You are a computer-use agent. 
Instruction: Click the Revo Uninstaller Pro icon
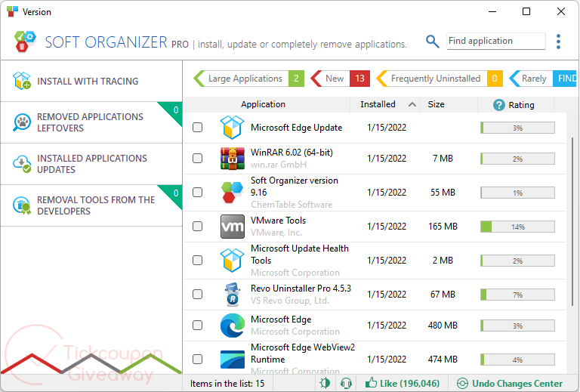tap(233, 295)
